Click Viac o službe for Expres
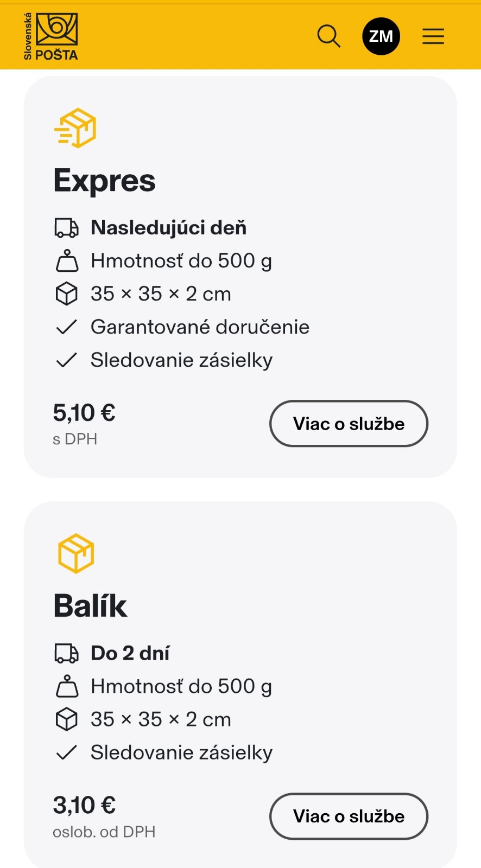The image size is (481, 868). tap(349, 424)
